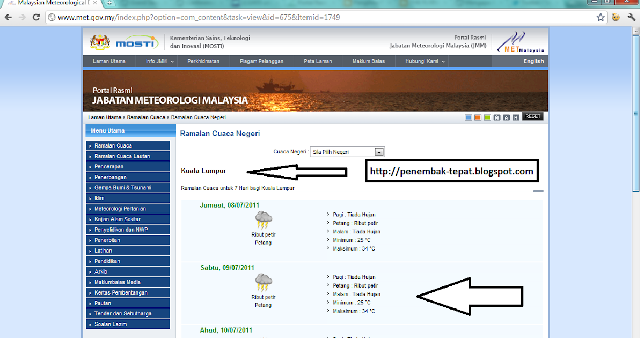Click the Ahad, 10/07/2011 date heading

[x=226, y=330]
